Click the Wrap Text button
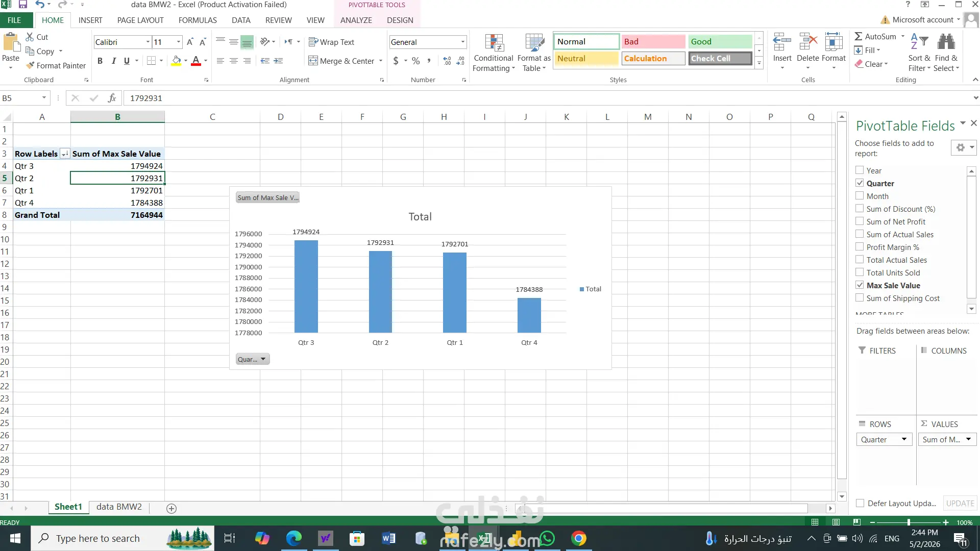Image resolution: width=980 pixels, height=551 pixels. (x=331, y=42)
